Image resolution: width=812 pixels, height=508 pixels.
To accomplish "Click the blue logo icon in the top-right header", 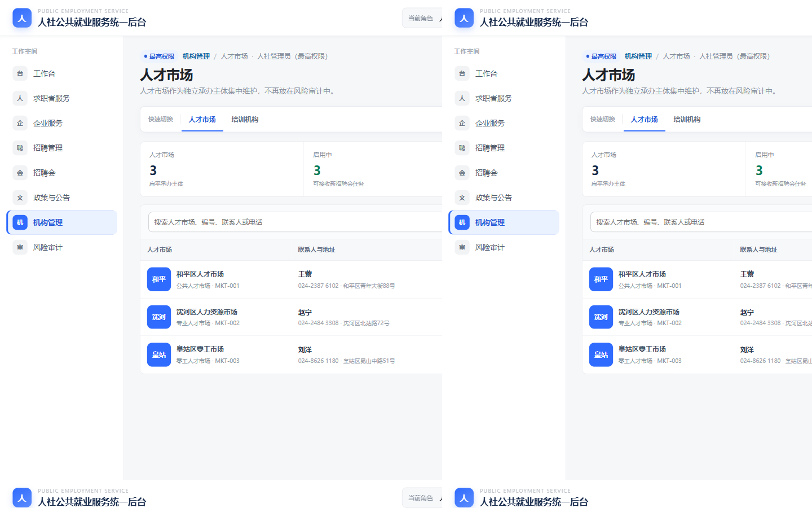I will click(x=464, y=18).
